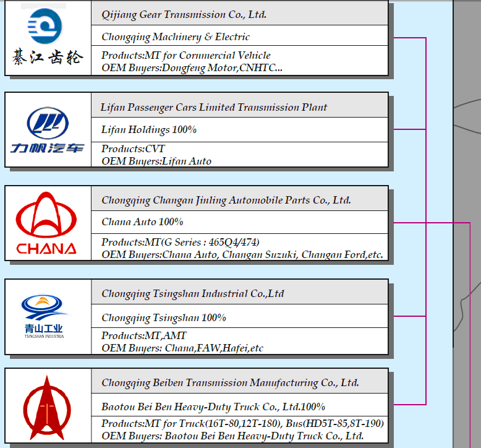
Task: Click the Lifan blue oval logo
Action: (48, 123)
